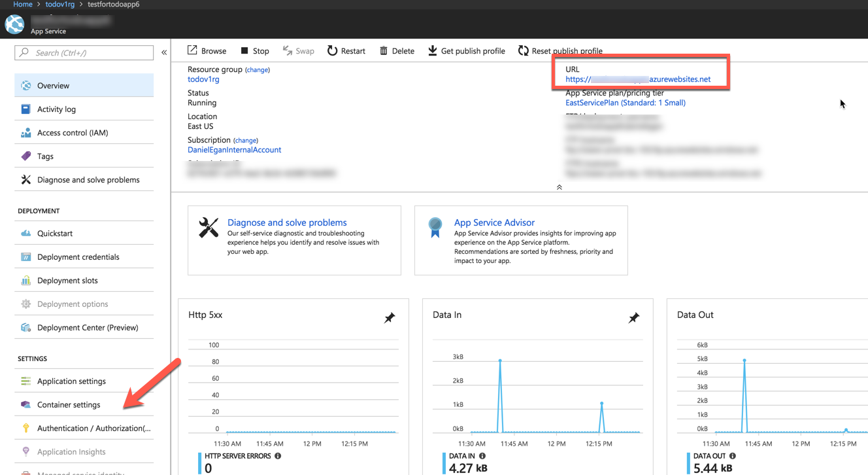Click DATA IN info icon
Screen dimensions: 868x475
[x=482, y=456]
